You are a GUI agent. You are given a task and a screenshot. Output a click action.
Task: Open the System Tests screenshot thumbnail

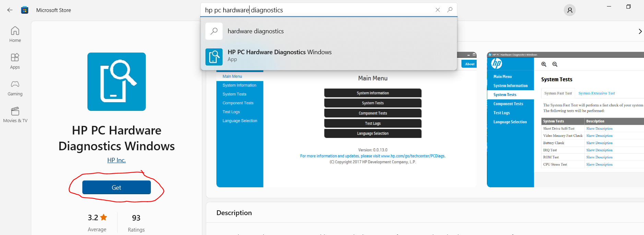565,119
